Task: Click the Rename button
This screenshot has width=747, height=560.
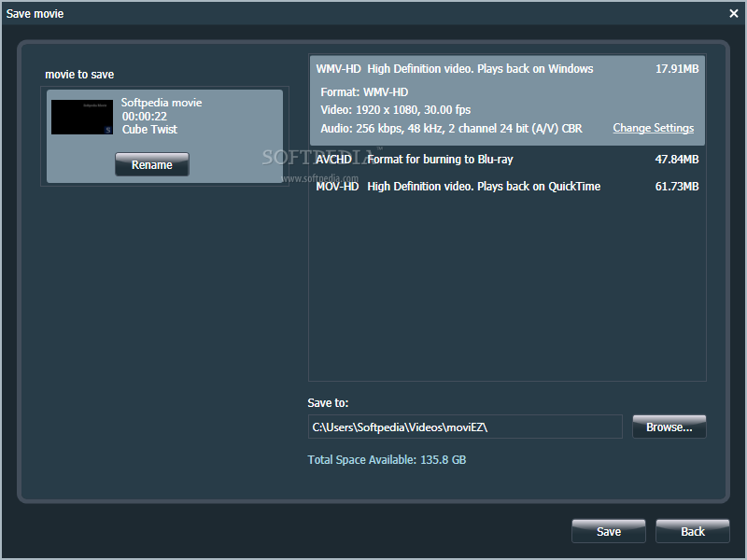Action: 152,164
